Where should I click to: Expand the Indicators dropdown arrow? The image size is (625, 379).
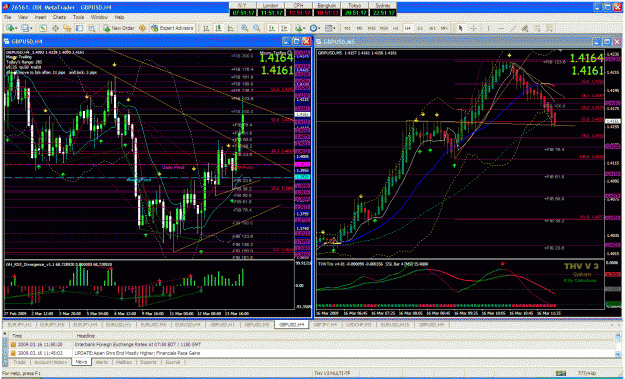[304, 28]
